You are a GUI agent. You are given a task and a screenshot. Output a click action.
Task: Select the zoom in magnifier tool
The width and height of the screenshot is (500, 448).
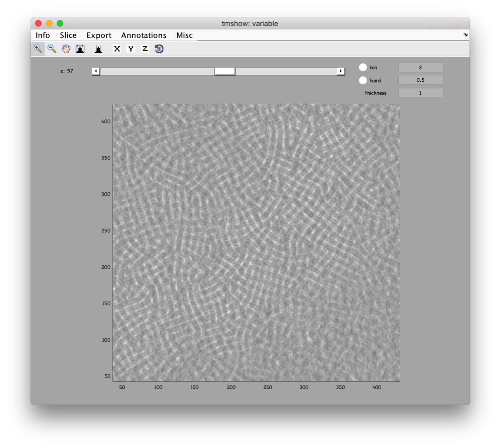38,49
